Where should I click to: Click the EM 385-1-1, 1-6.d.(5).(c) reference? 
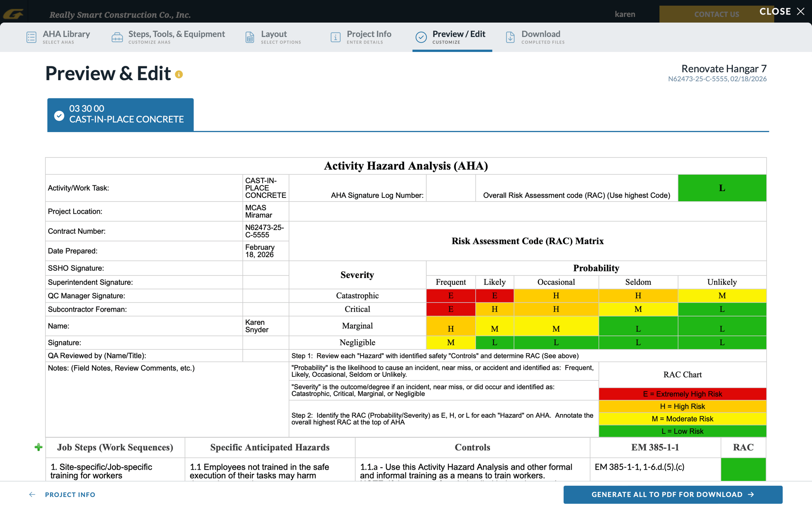tap(639, 467)
